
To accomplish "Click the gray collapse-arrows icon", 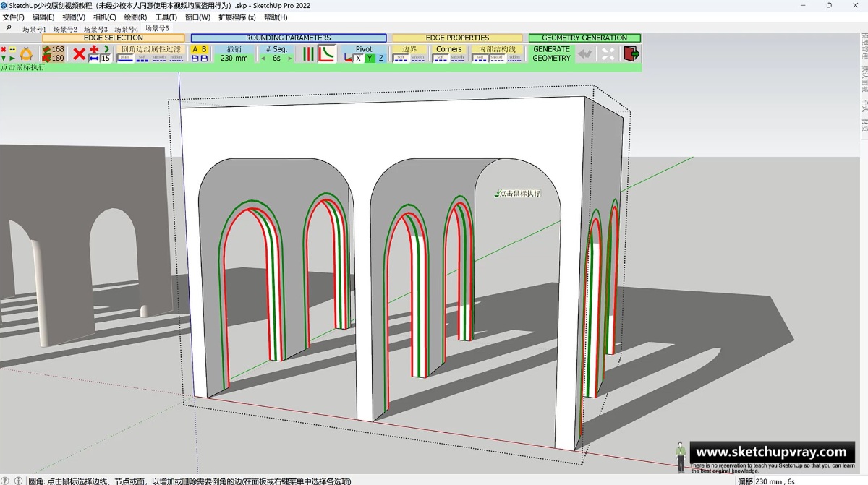I will [608, 54].
